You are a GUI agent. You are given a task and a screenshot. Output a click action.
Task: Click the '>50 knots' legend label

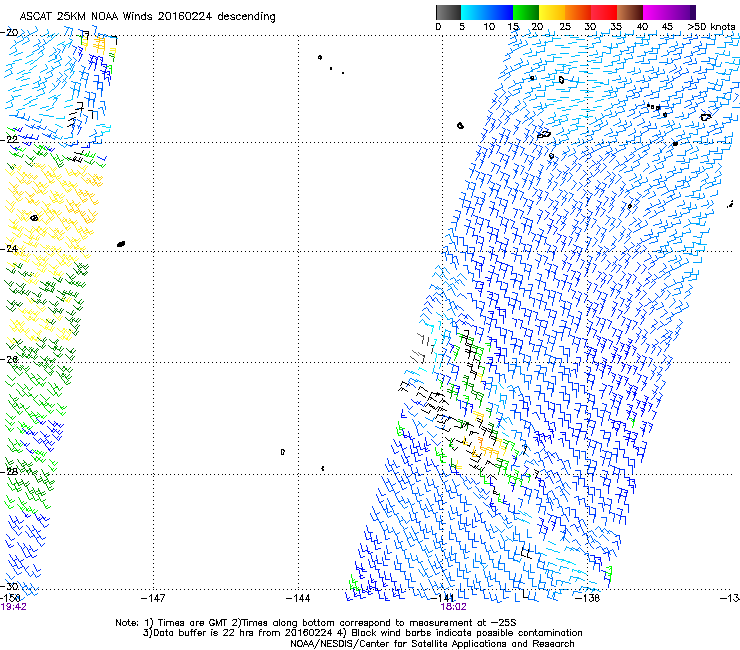(x=711, y=27)
